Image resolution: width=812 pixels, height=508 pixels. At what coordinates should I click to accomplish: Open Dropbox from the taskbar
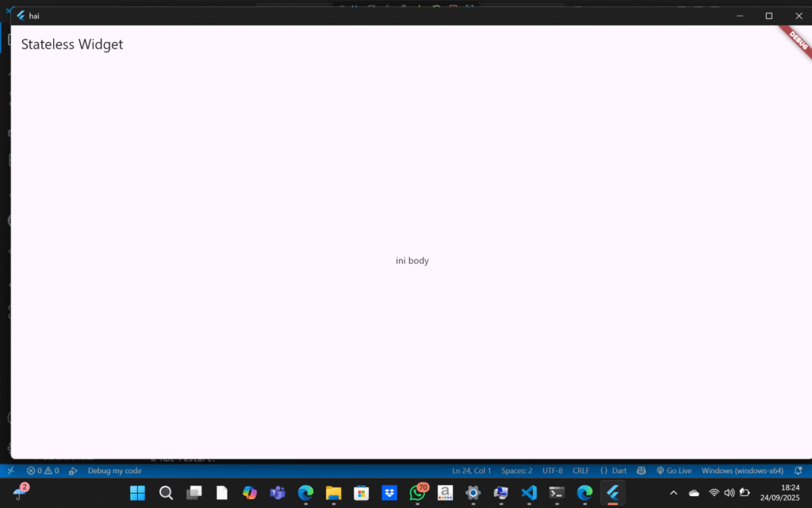(x=389, y=493)
